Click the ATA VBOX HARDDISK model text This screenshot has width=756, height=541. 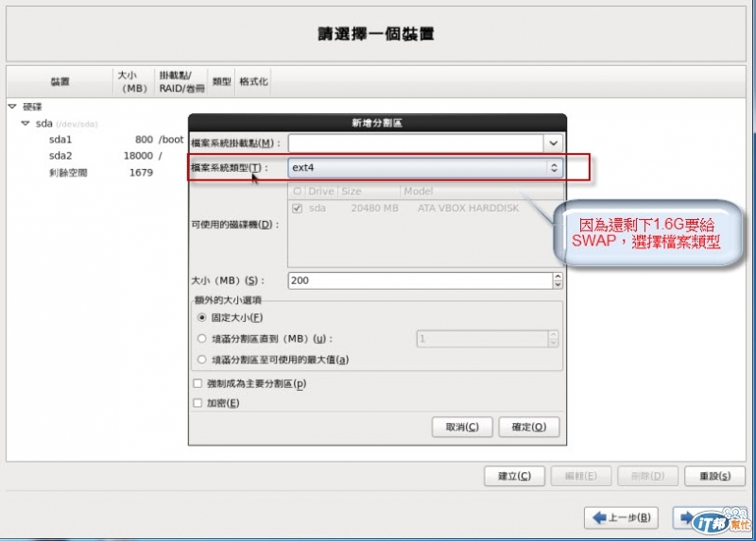click(468, 208)
